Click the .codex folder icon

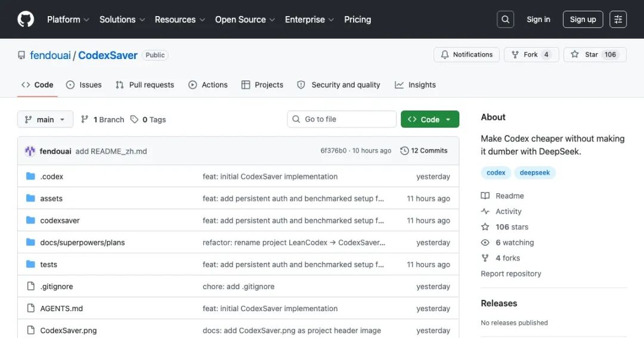[30, 176]
